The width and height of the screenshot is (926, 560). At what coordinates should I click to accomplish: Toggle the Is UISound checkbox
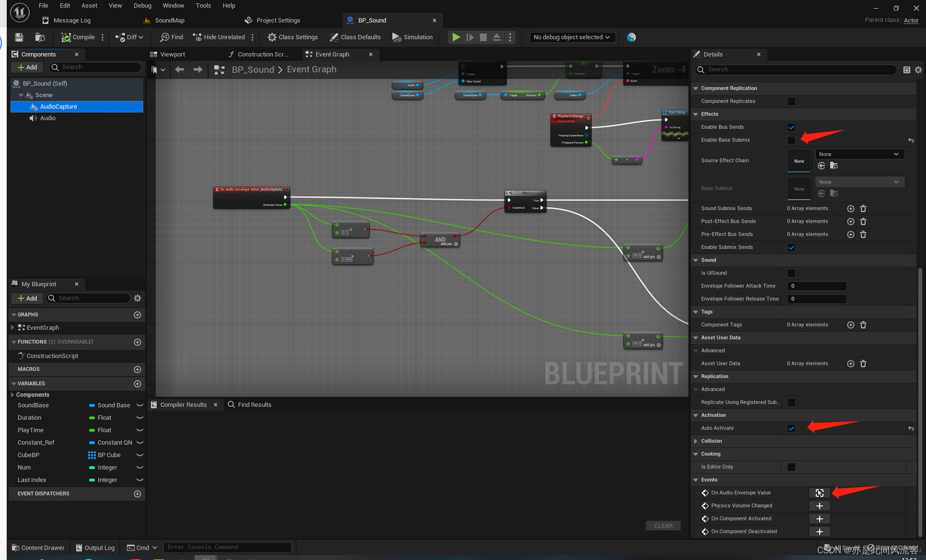[791, 273]
